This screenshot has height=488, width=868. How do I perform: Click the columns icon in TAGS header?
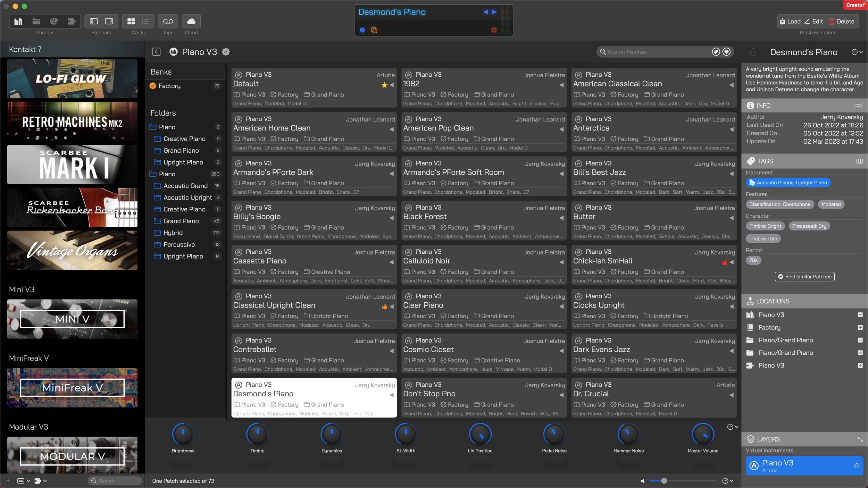pyautogui.click(x=859, y=161)
